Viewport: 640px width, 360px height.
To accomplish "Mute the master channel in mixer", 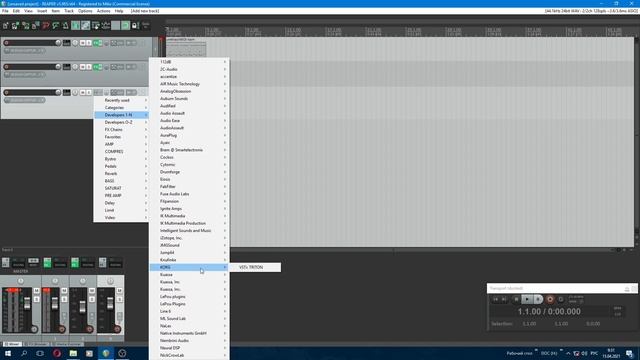I will tap(36, 290).
